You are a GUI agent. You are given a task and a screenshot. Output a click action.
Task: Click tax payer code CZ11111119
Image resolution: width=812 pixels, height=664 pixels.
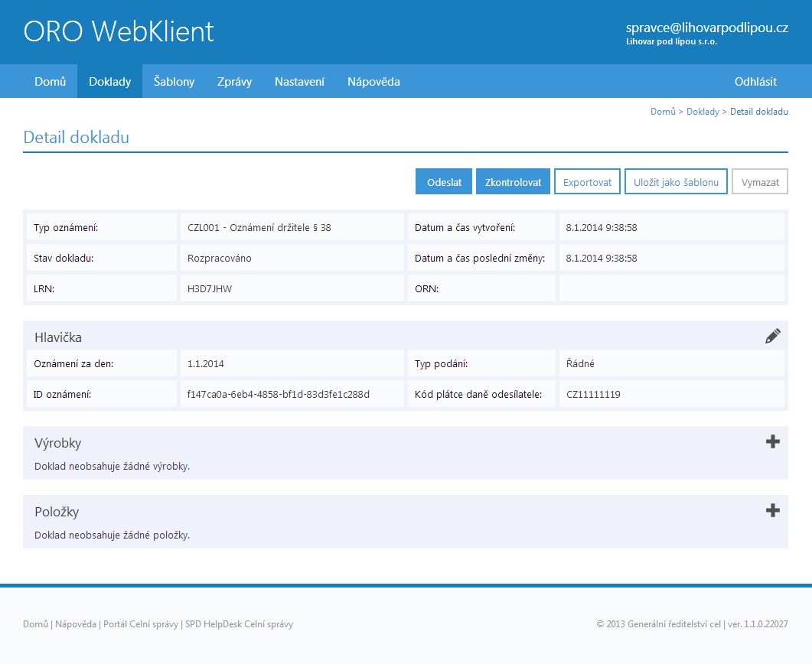593,395
